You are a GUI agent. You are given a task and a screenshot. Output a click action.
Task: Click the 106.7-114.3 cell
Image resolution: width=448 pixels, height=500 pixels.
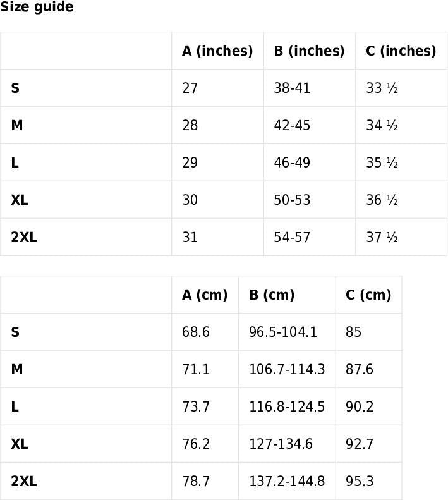click(287, 370)
